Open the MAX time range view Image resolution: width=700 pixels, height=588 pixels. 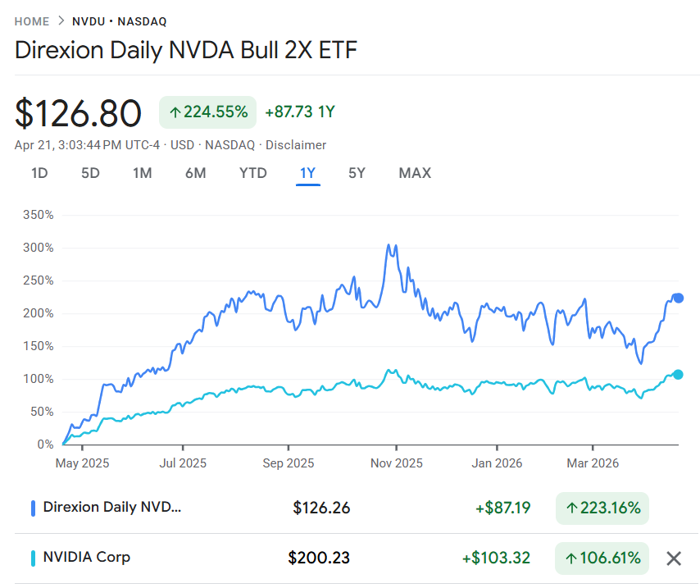tap(415, 173)
